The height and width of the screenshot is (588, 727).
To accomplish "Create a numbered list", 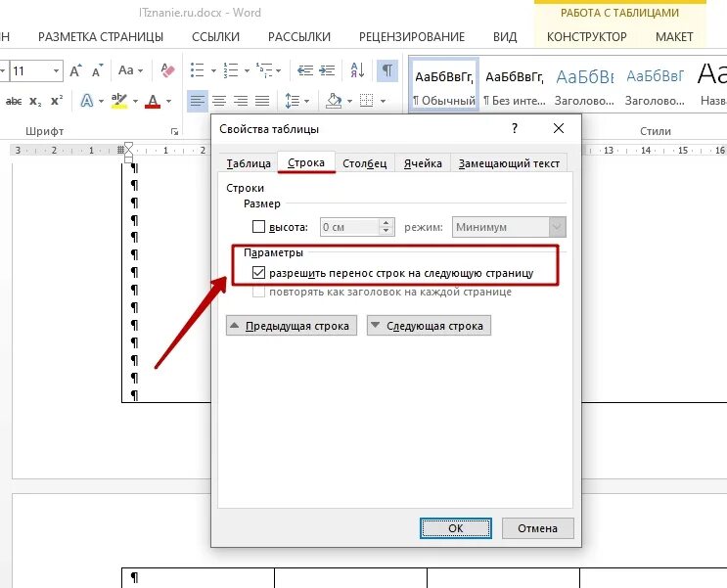I will tap(231, 70).
